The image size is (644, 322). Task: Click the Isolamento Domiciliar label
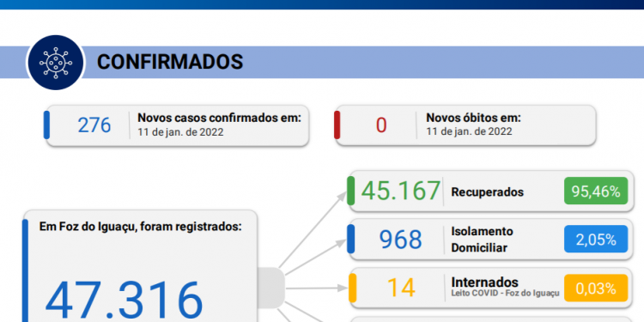pyautogui.click(x=483, y=240)
